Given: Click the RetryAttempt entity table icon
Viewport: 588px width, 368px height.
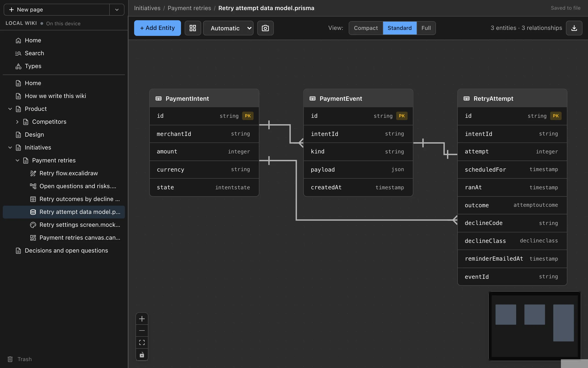Looking at the screenshot, I should pos(466,98).
